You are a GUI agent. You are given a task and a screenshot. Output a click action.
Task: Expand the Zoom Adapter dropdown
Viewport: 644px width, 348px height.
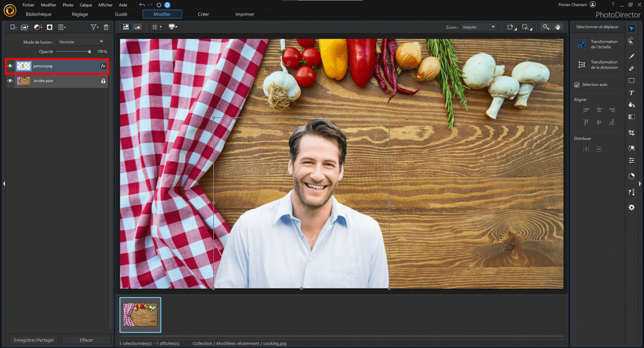(479, 27)
